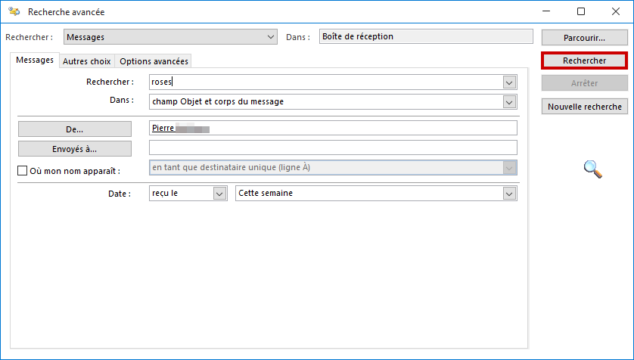Click the Parcourir... button

click(x=584, y=38)
